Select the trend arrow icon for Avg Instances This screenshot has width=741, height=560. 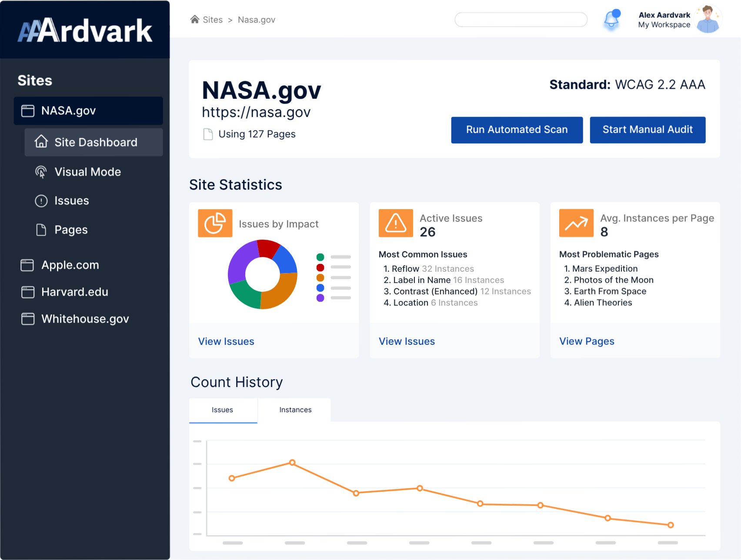[576, 223]
